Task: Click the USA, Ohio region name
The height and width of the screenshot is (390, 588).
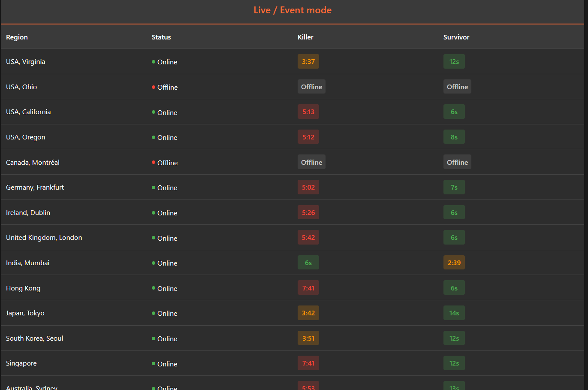Action: coord(21,87)
